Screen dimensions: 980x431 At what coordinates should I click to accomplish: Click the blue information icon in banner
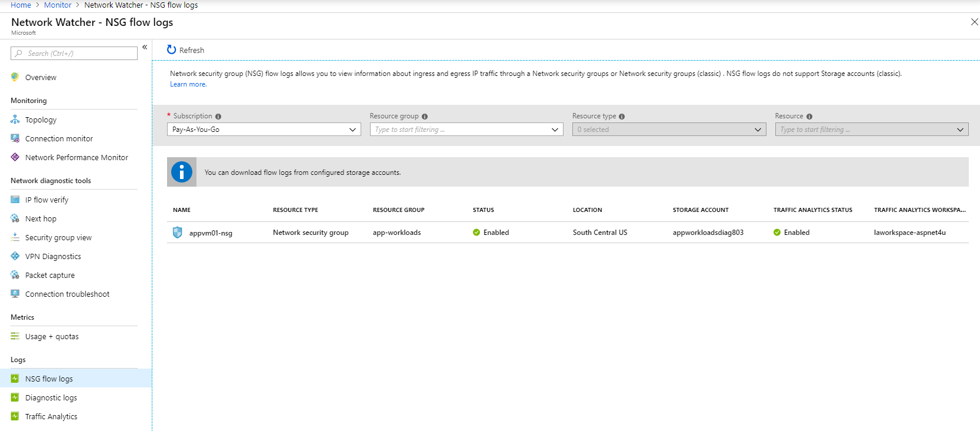tap(182, 172)
